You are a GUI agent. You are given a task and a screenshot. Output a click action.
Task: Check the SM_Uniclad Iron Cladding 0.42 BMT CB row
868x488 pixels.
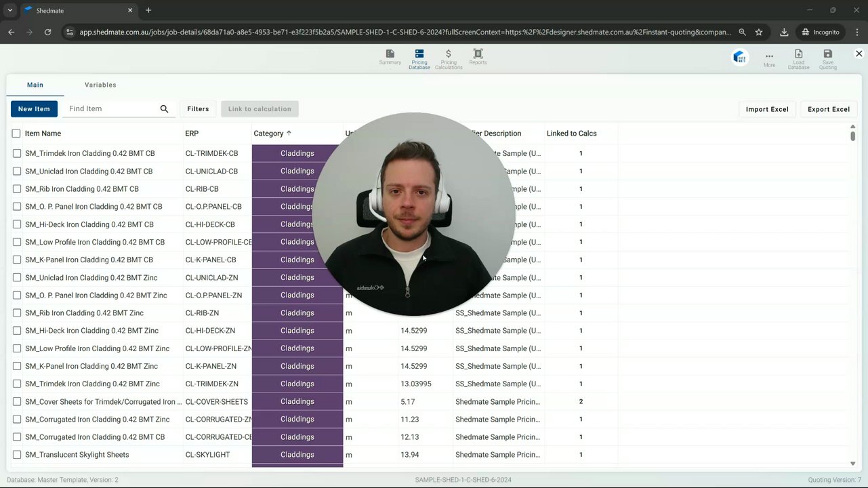coord(17,171)
